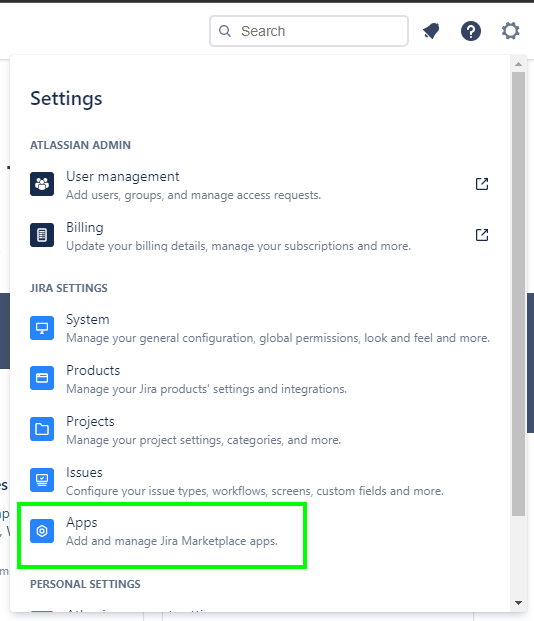Screen dimensions: 534x621
Task: Open System settings entry
Action: 260,328
